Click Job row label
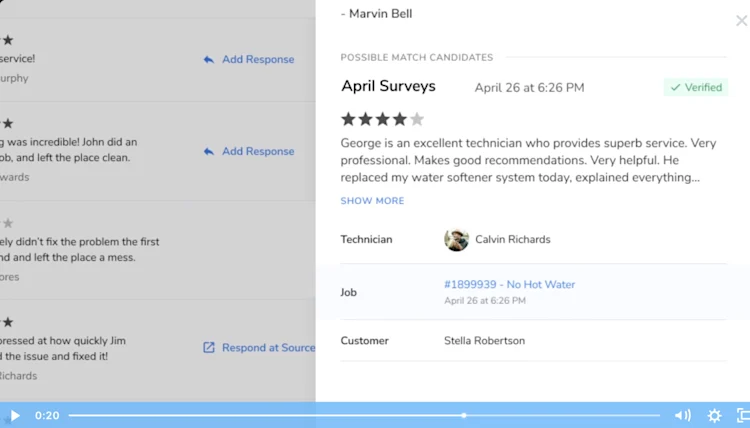Viewport: 750px width, 428px height. (349, 292)
